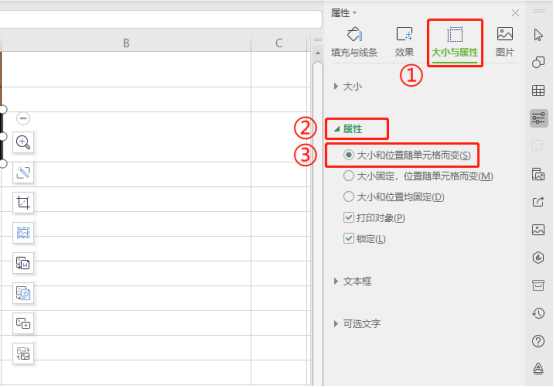Click the select arrow tool in sidebar
Screen dimensions: 554x387
(538, 35)
